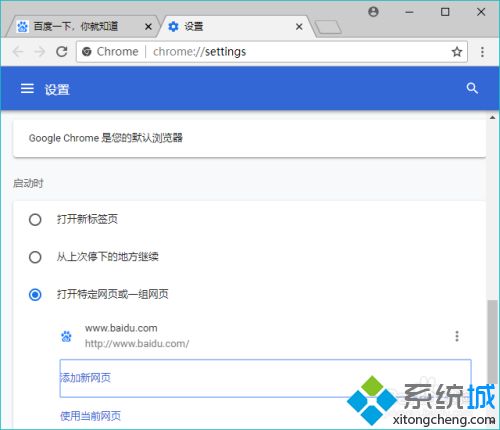Close the 设置 tab
This screenshot has width=500, height=430.
(299, 27)
